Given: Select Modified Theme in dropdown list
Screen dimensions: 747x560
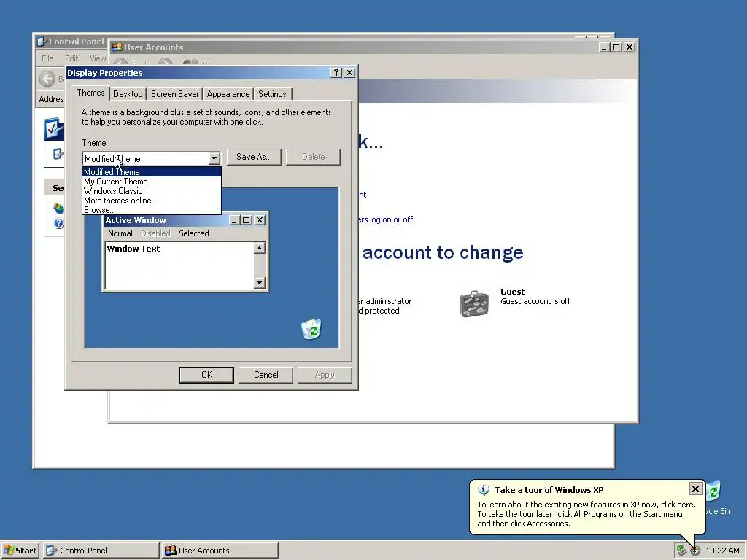Looking at the screenshot, I should click(152, 172).
